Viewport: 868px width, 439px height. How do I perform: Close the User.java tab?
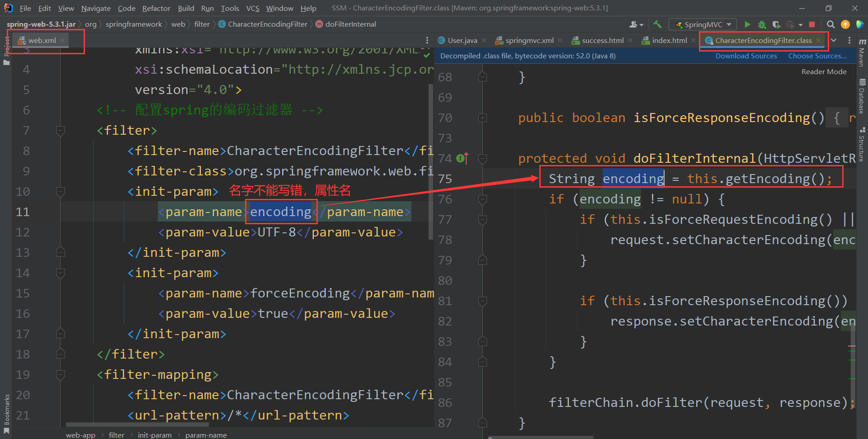484,40
